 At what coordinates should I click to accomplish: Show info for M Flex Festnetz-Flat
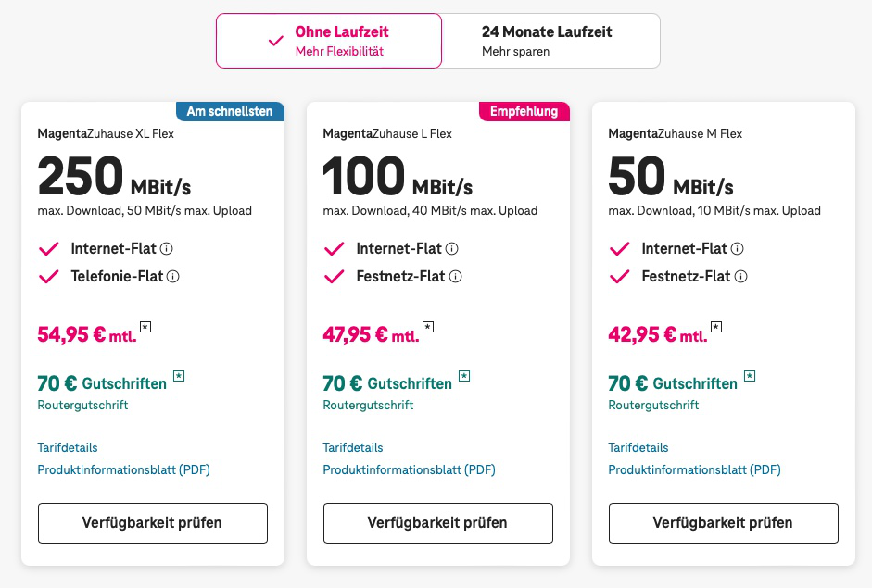click(740, 277)
